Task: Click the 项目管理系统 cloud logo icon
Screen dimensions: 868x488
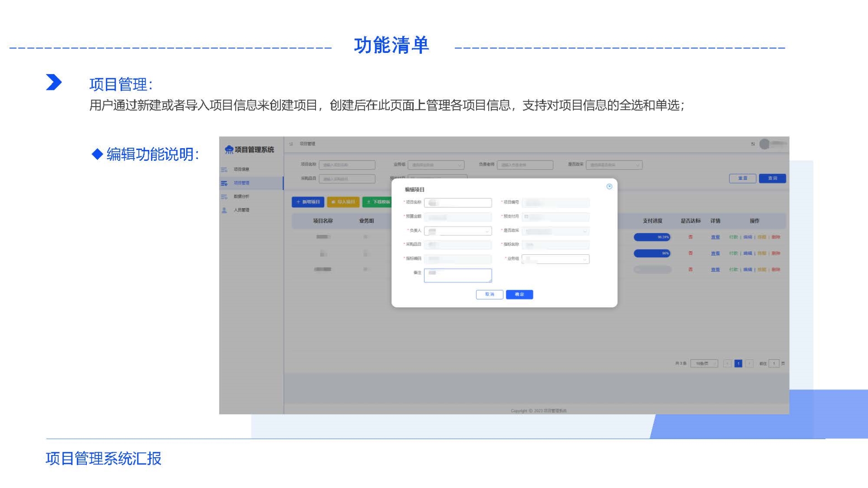Action: click(229, 150)
